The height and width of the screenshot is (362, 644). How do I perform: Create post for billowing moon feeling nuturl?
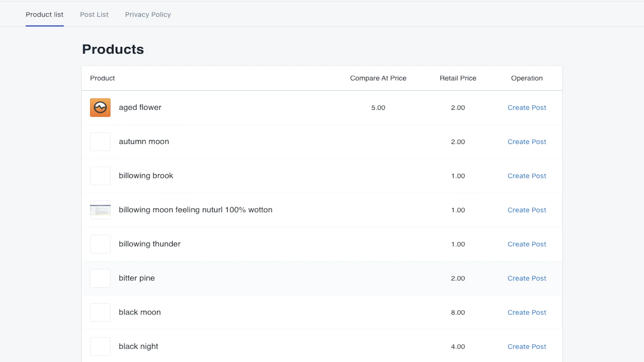point(526,210)
